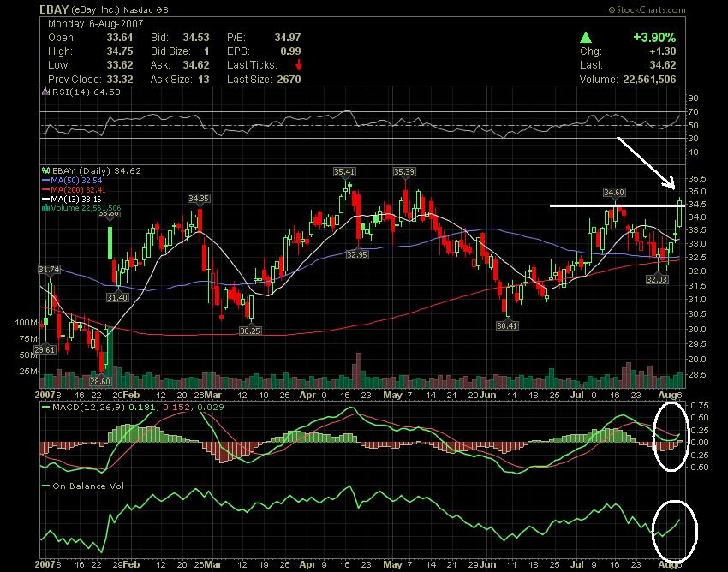The image size is (728, 572).
Task: Click the 32.03 low price label
Action: point(657,279)
